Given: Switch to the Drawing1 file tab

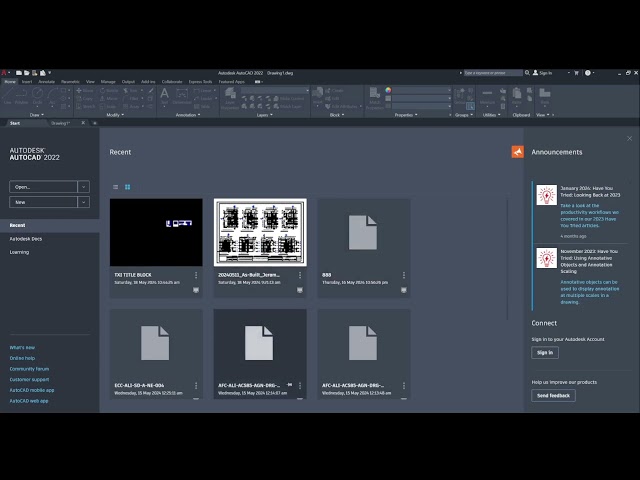Looking at the screenshot, I should click(x=61, y=123).
